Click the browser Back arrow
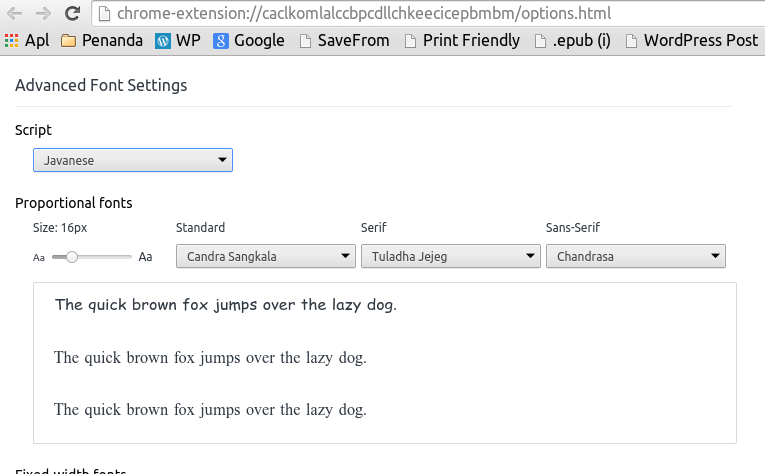This screenshot has width=765, height=474. pos(15,14)
